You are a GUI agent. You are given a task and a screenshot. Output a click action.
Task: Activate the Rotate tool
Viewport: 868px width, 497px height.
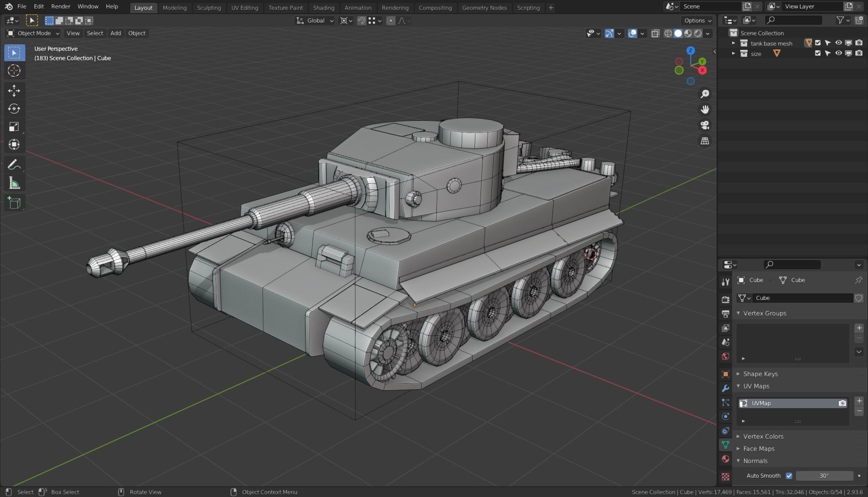pyautogui.click(x=14, y=109)
